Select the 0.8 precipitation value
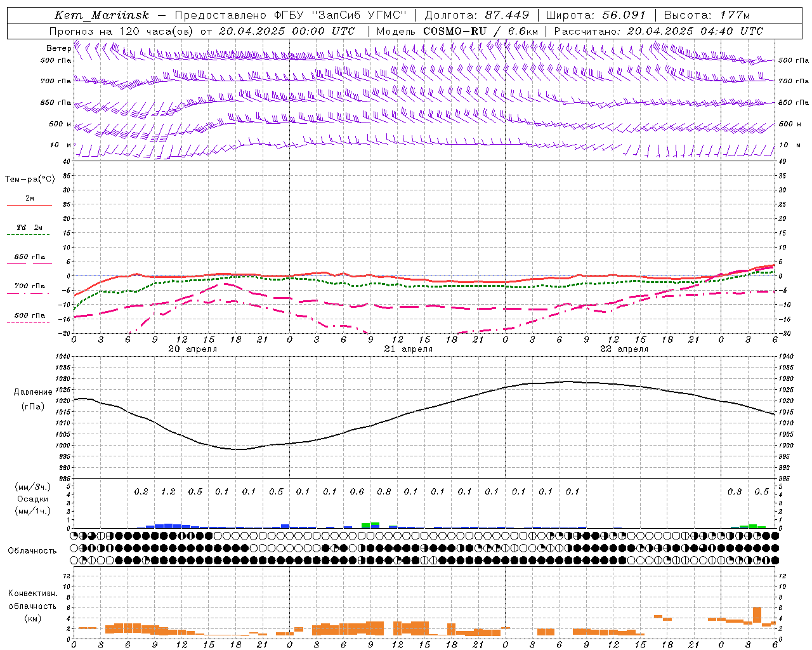Viewport: 812px width, 650px height. [x=384, y=492]
